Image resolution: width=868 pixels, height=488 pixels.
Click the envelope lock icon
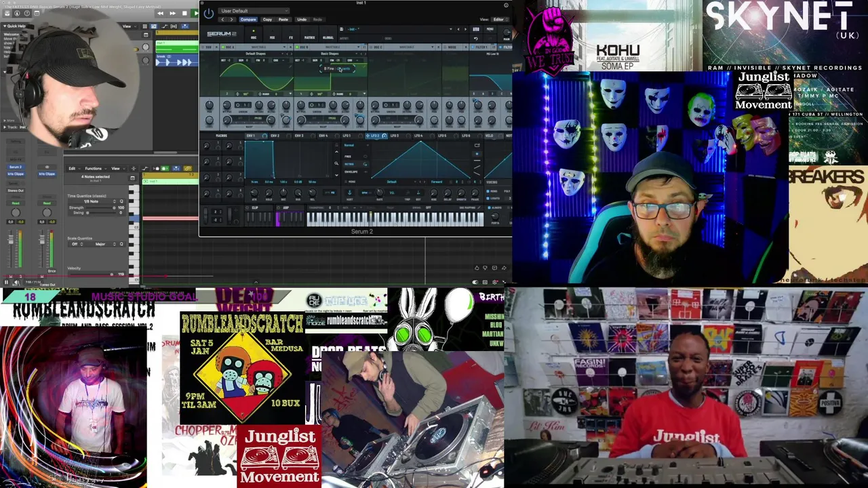click(336, 145)
